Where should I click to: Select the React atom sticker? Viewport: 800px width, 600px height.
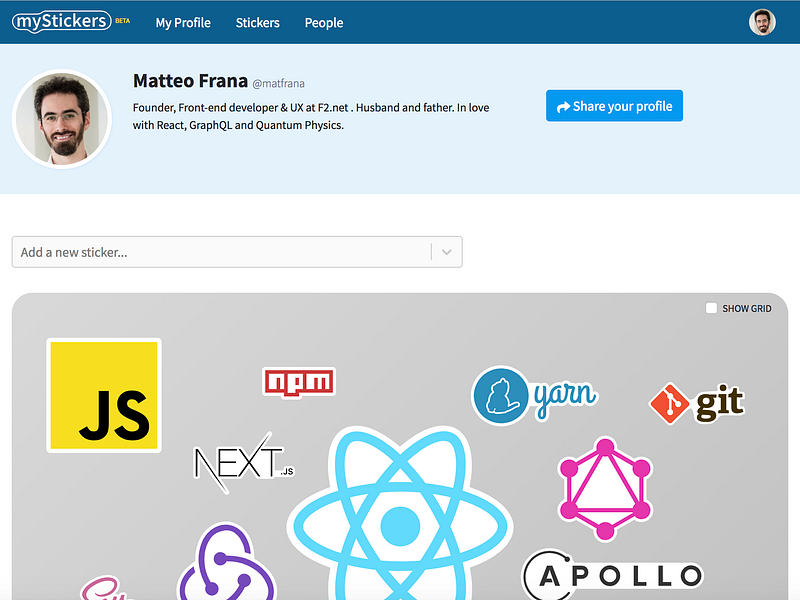point(400,514)
